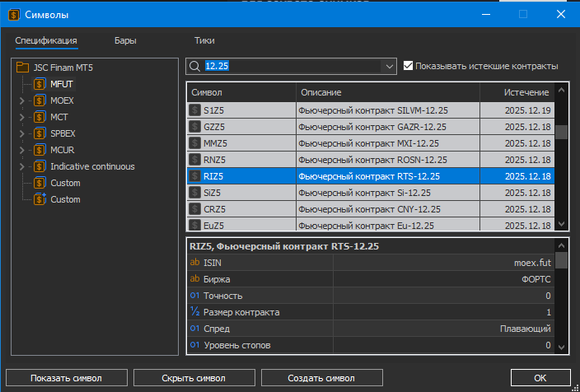Viewport: 580px width, 392px height.
Task: Open the search field dropdown arrow
Action: (388, 66)
